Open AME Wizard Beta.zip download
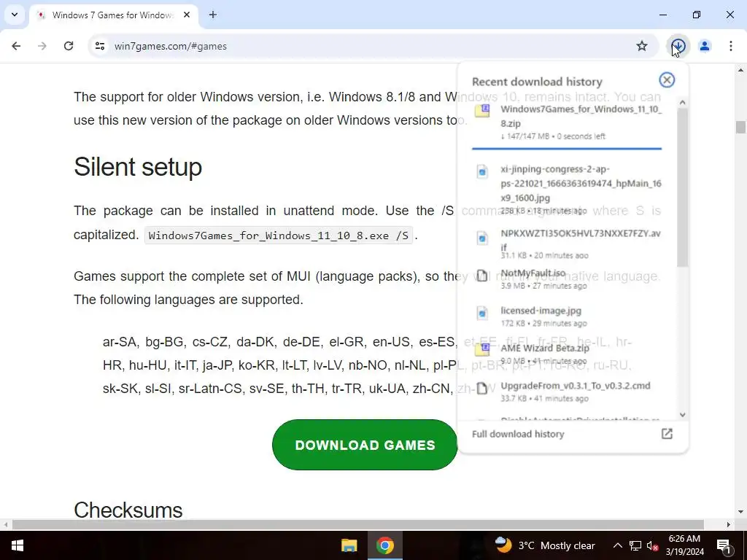This screenshot has height=560, width=747. (567, 354)
